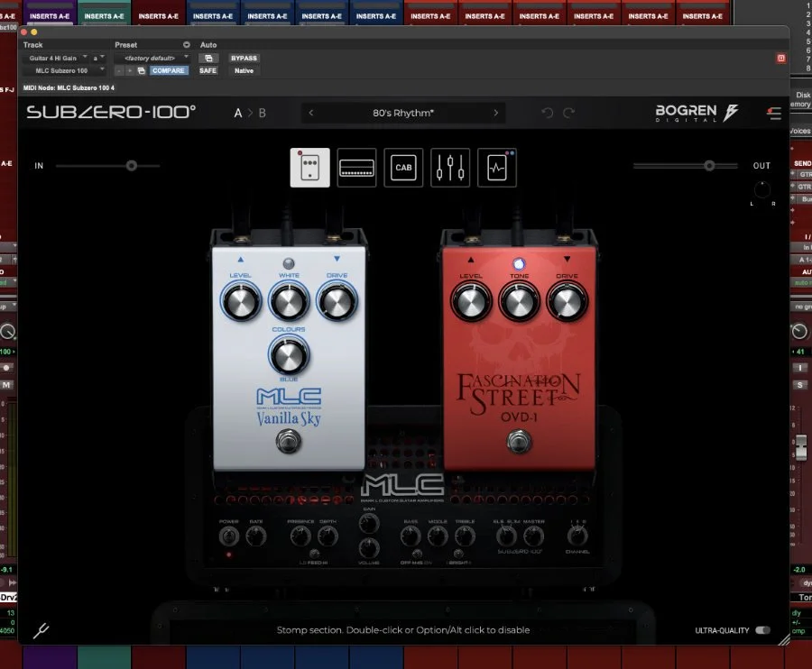Toggle the Ultra-Quality switch
This screenshot has width=812, height=669.
pos(762,630)
